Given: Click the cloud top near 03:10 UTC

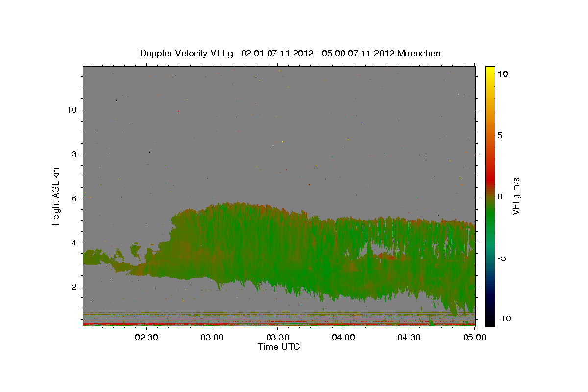Looking at the screenshot, I should pos(234,203).
